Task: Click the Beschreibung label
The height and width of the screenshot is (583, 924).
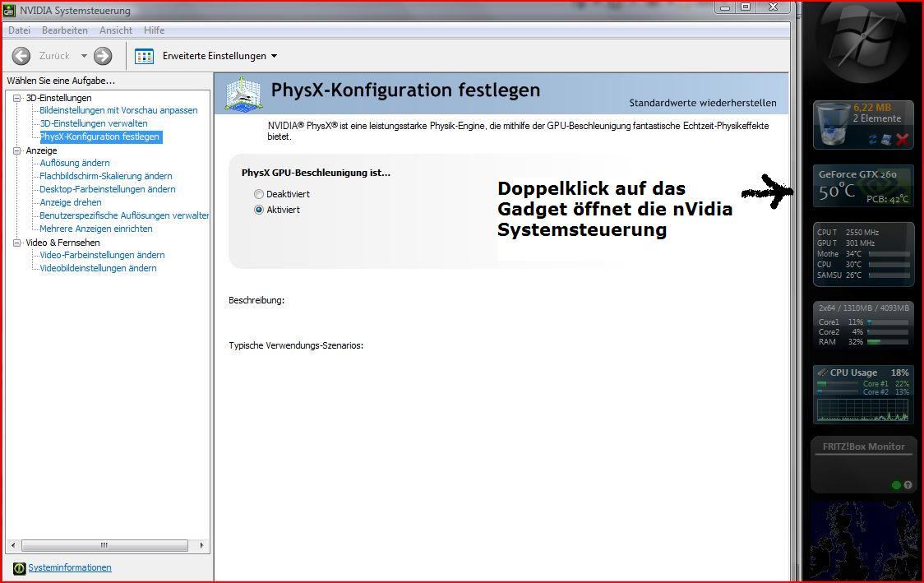Action: click(256, 301)
